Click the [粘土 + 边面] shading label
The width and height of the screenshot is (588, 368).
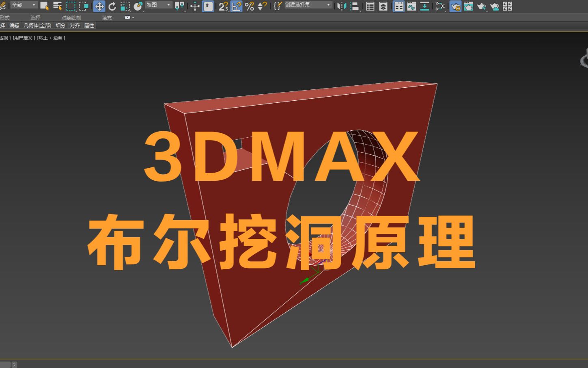[x=51, y=38]
